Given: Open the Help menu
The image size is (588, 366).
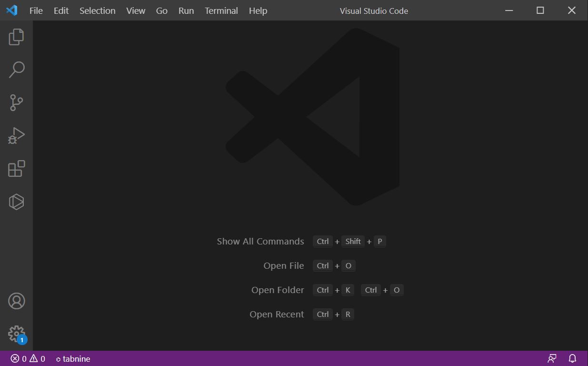Looking at the screenshot, I should coord(258,10).
